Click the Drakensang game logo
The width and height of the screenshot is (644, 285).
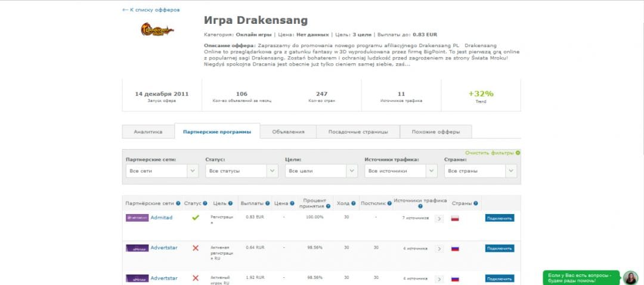click(157, 29)
